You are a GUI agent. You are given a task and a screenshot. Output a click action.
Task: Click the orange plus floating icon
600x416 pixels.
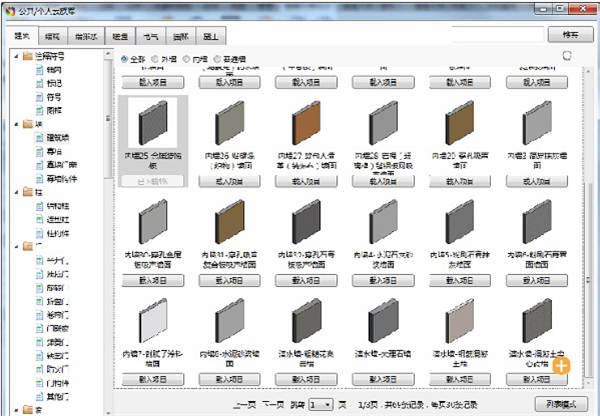click(x=561, y=366)
